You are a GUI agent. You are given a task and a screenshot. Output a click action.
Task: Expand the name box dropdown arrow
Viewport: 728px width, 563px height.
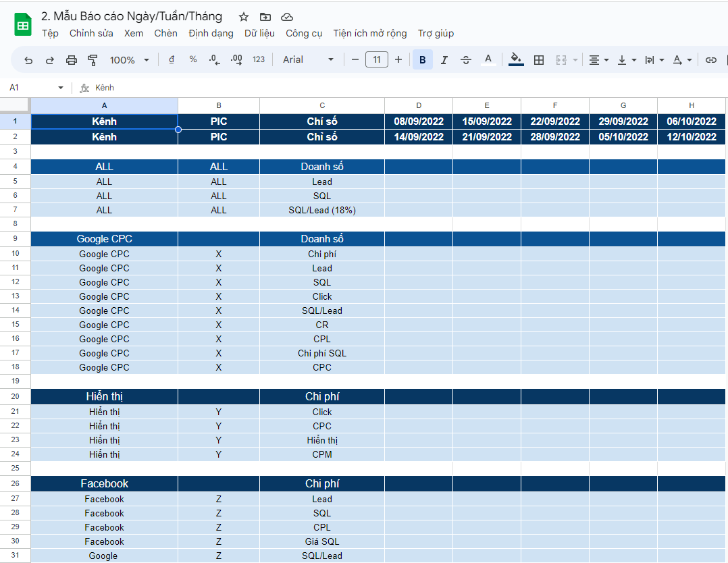point(60,88)
